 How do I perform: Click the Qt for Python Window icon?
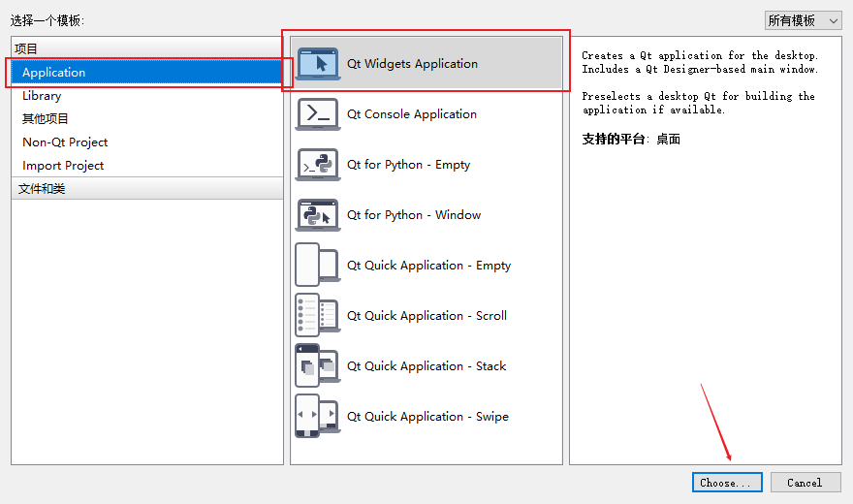tap(318, 215)
